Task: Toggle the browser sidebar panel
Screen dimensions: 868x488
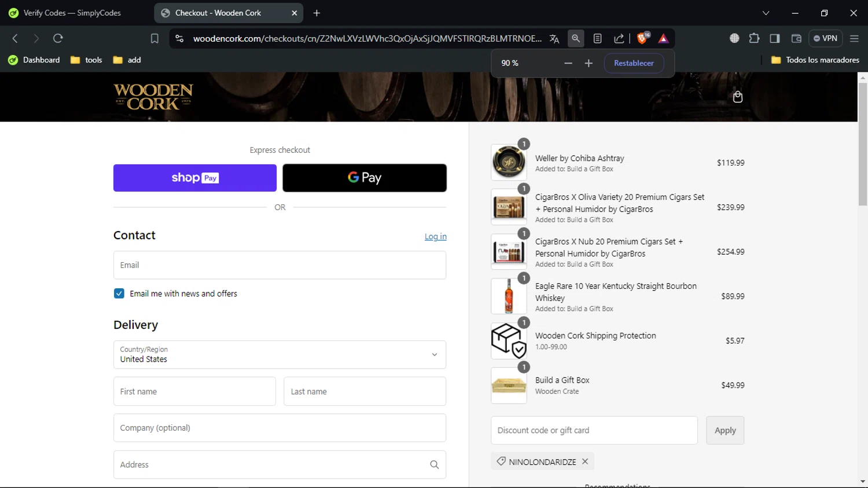Action: pos(775,38)
